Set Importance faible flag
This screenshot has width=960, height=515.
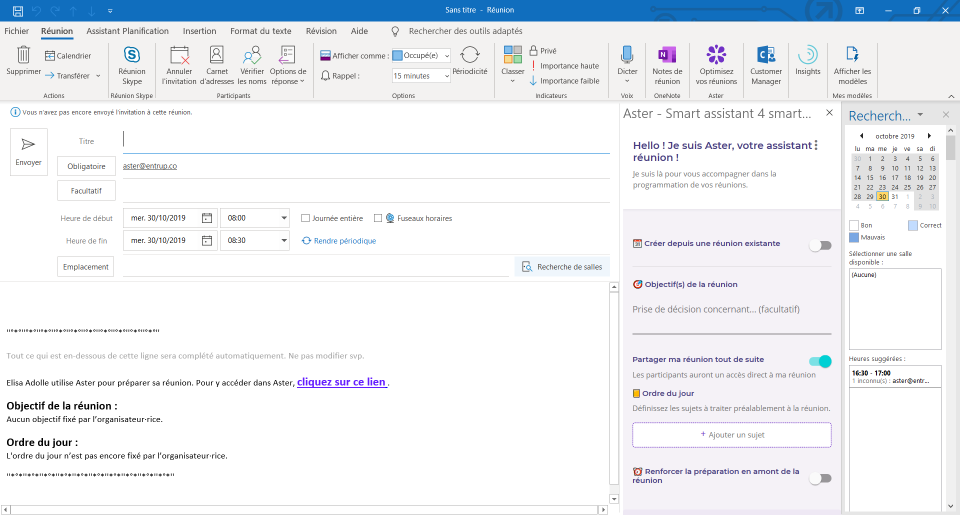564,81
